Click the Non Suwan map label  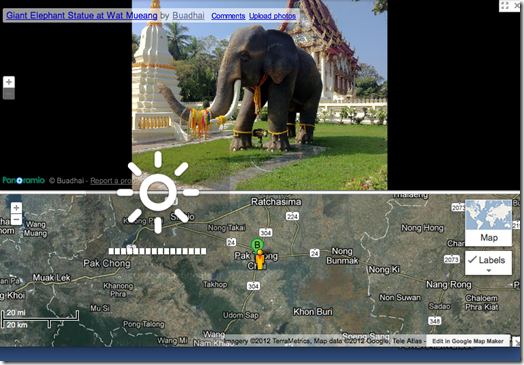(x=400, y=297)
